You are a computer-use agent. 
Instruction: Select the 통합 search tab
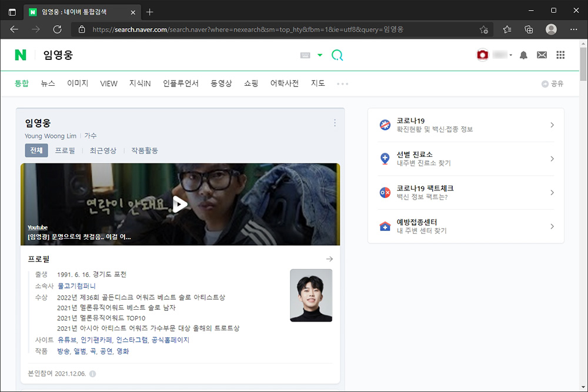21,83
